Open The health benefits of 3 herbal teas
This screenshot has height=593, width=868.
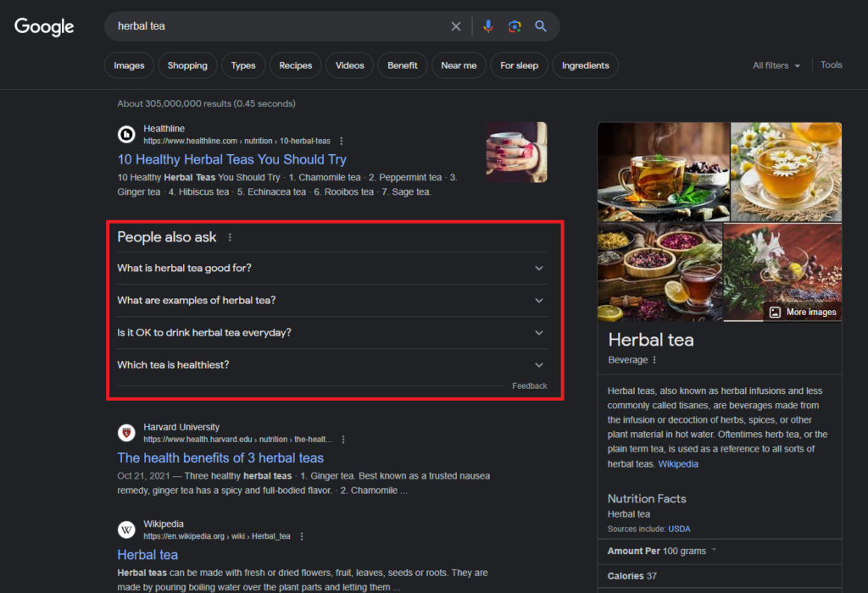point(220,458)
